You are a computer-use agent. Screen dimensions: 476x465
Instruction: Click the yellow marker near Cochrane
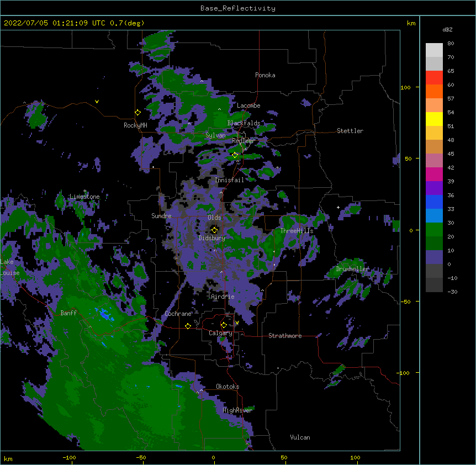(188, 326)
